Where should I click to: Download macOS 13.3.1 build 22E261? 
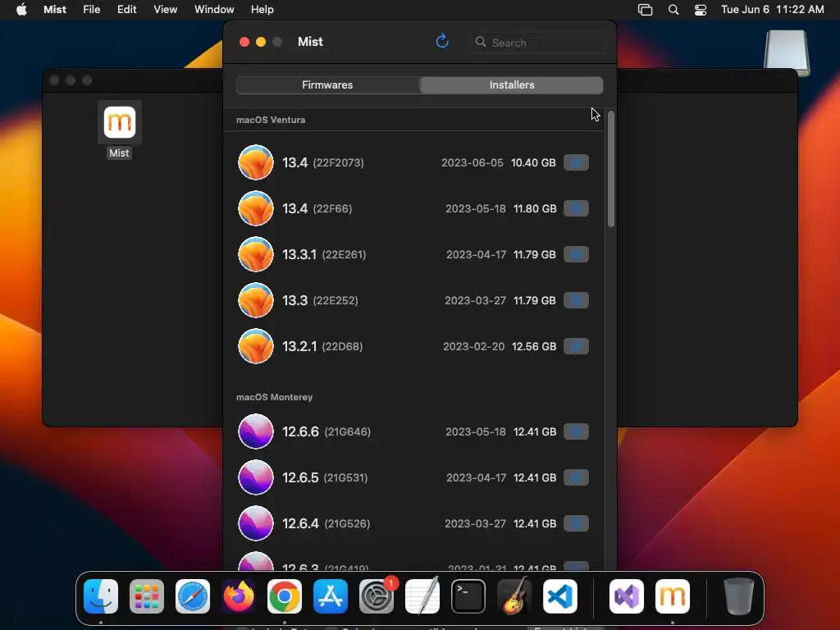pyautogui.click(x=576, y=254)
